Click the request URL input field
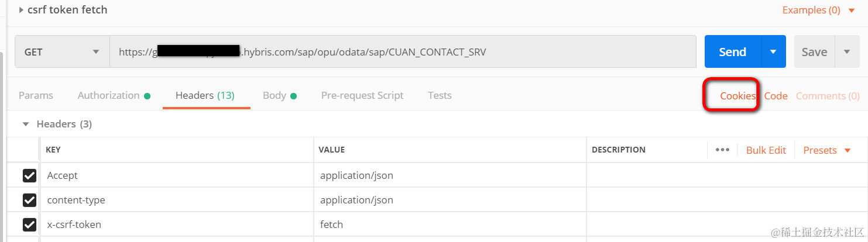Image resolution: width=868 pixels, height=242 pixels. [403, 52]
